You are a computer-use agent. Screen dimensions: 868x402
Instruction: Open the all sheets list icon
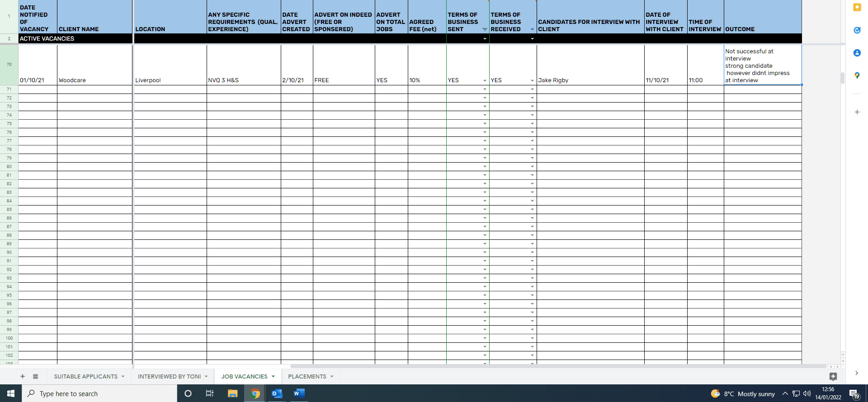click(36, 376)
